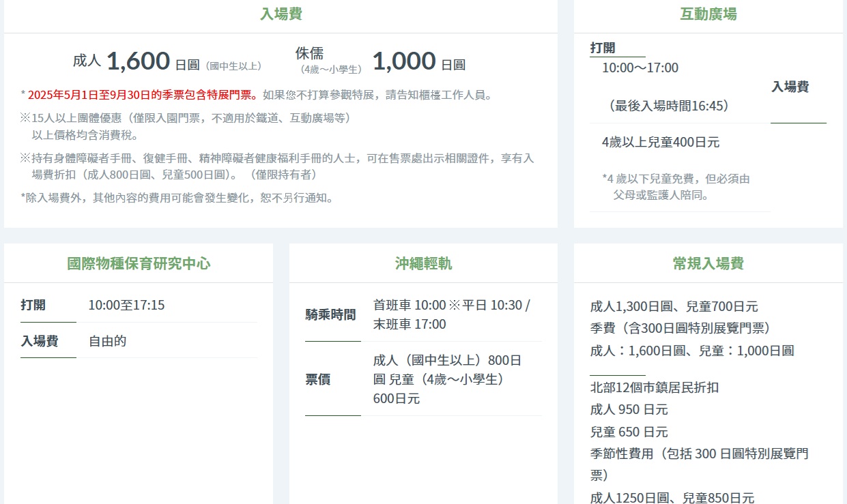847x504 pixels.
Task: Click the 最後入場時間16:45 text
Action: click(x=669, y=106)
